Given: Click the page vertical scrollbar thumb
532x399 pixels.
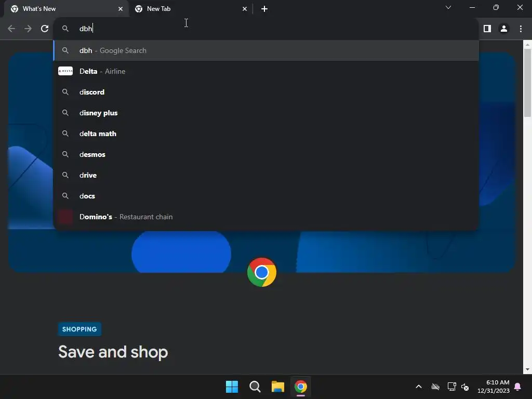Looking at the screenshot, I should tap(527, 83).
